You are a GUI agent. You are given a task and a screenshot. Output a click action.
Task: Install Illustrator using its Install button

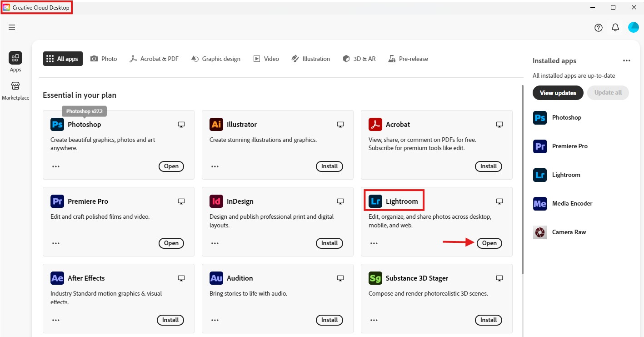click(329, 166)
